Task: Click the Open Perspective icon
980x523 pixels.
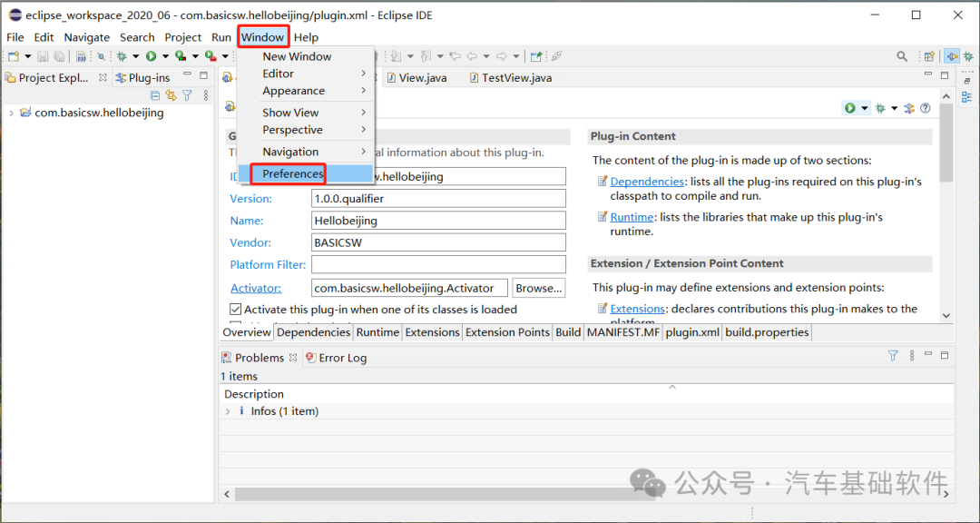Action: (929, 56)
